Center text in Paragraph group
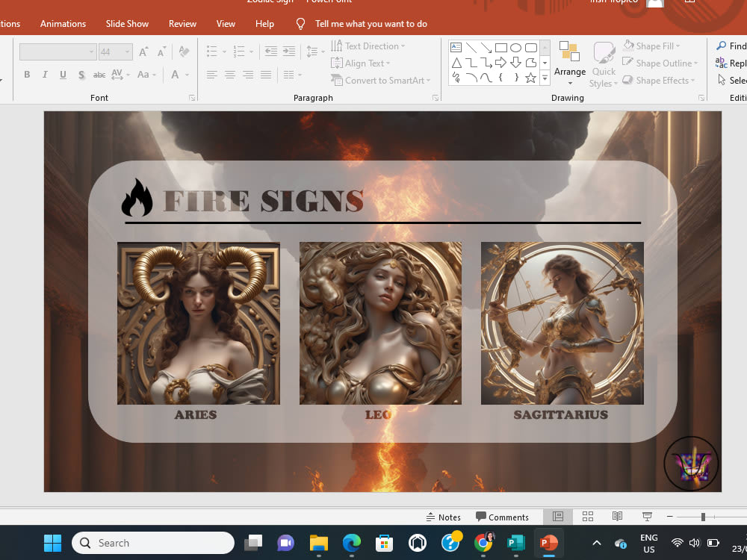This screenshot has height=560, width=747. point(230,75)
